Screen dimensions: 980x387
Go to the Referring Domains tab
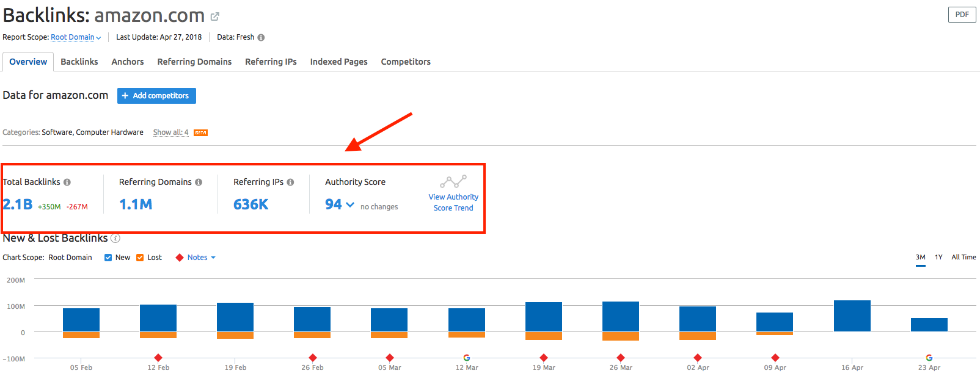click(194, 62)
